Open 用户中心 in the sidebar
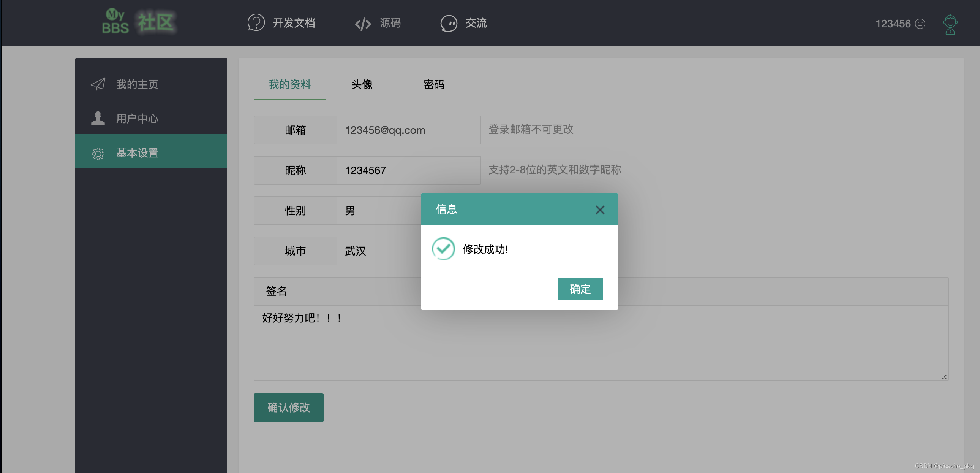Viewport: 980px width, 473px height. point(151,119)
